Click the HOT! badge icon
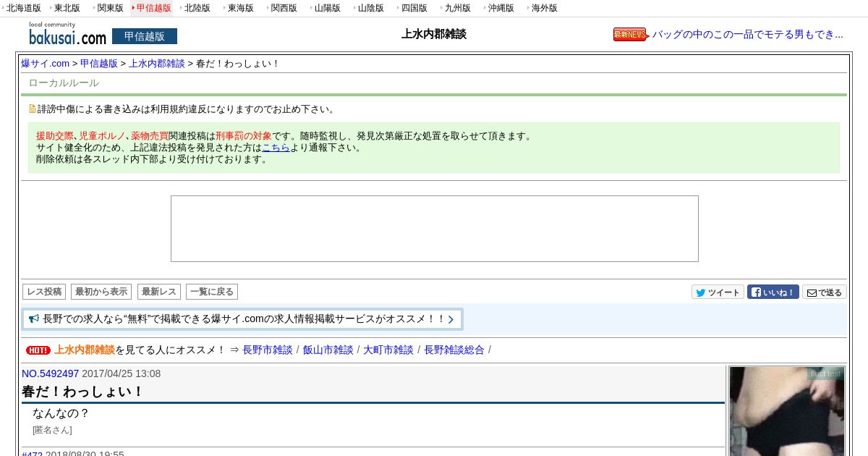Screen dimensions: 868x456 pos(38,350)
